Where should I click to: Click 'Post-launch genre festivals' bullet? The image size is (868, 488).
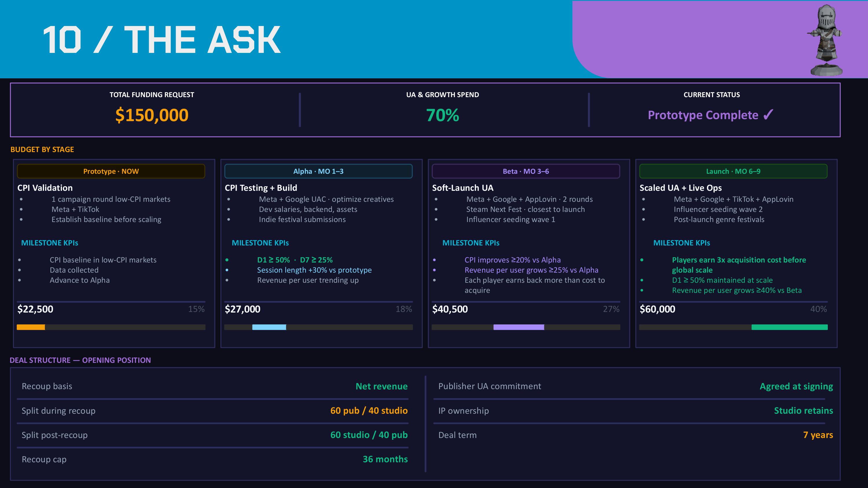[x=719, y=219]
